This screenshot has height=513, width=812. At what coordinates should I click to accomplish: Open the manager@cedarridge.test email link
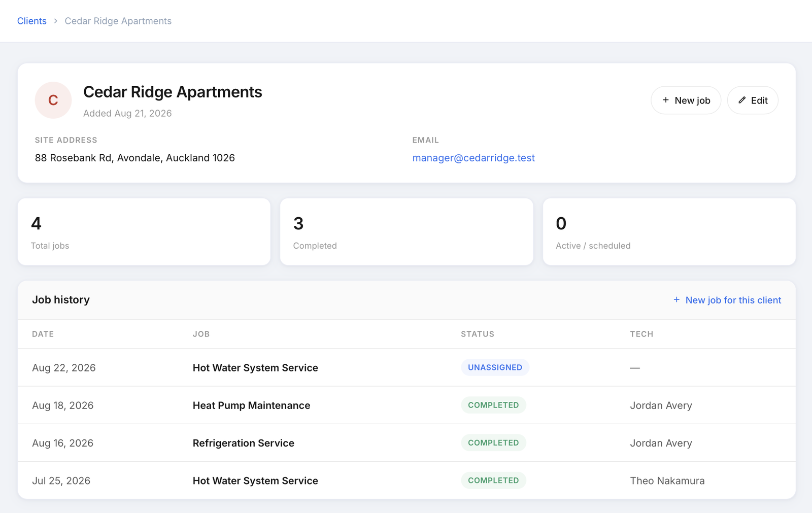click(473, 158)
